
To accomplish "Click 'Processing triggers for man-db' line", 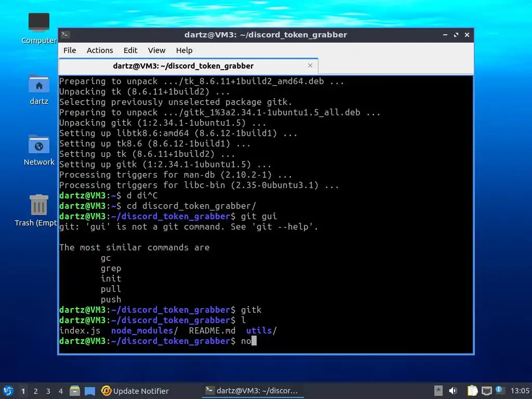I will tap(176, 175).
